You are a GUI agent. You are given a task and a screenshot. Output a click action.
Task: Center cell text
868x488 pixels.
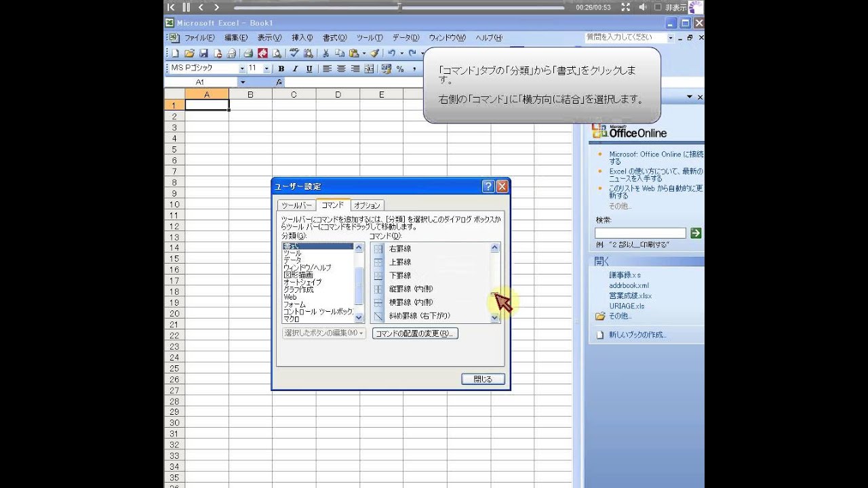[x=341, y=68]
